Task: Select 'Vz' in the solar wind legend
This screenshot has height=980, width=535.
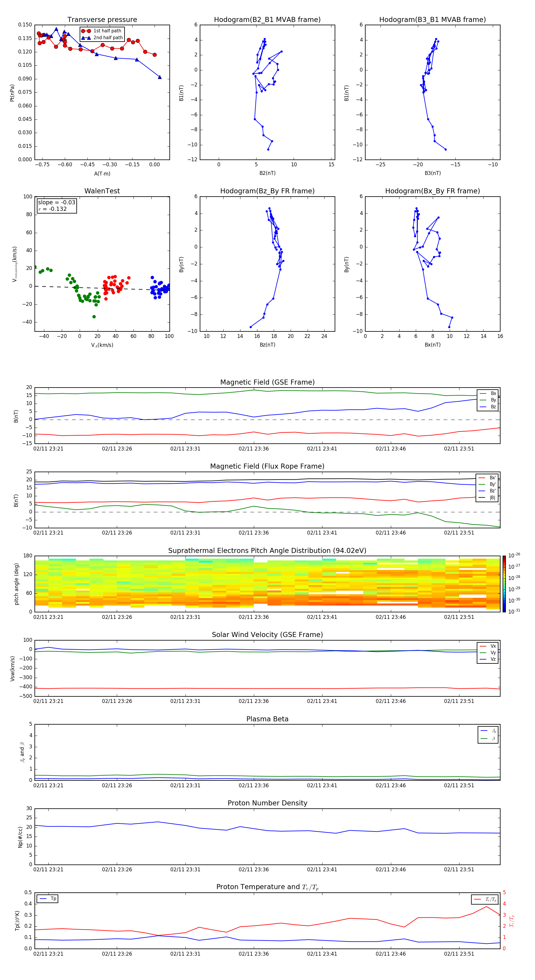Action: pos(488,659)
